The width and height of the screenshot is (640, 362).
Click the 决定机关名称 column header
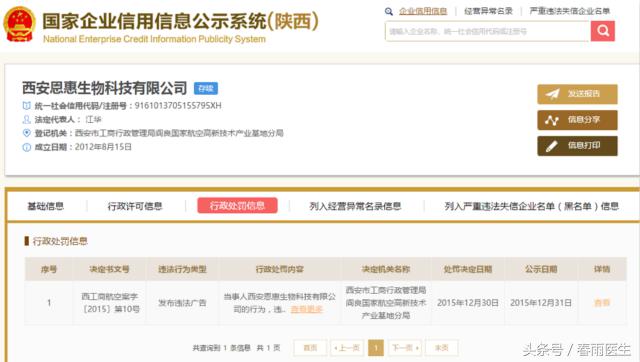pos(386,269)
